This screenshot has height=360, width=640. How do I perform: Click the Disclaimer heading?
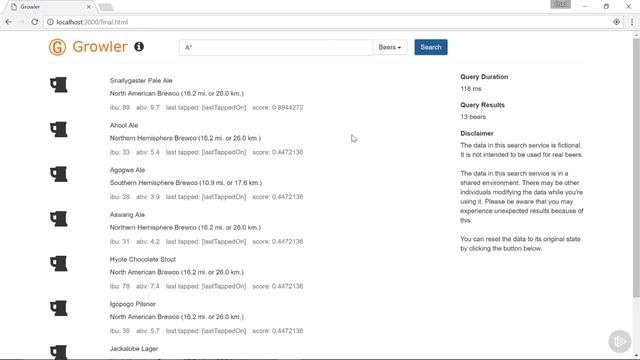tap(477, 133)
